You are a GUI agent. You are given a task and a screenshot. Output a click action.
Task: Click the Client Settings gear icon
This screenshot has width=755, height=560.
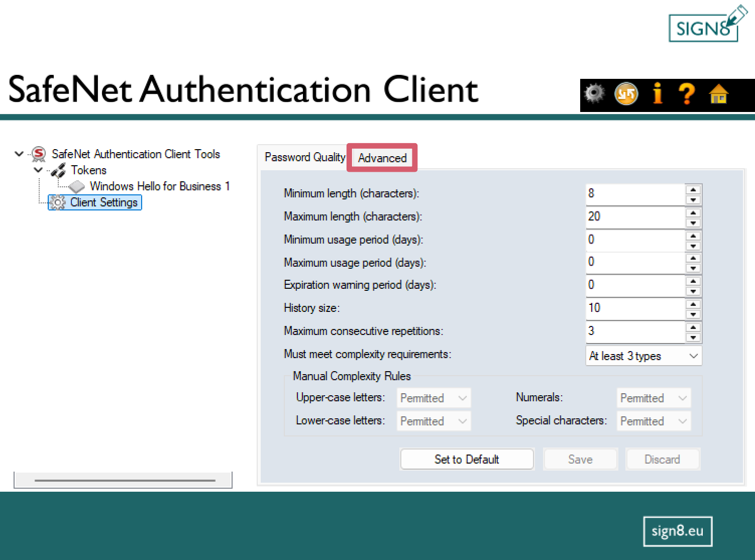(58, 202)
